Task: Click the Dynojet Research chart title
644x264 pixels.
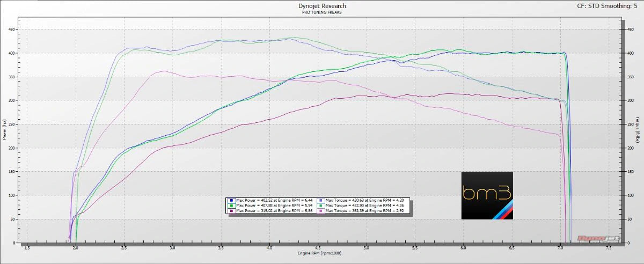Action: [x=322, y=6]
